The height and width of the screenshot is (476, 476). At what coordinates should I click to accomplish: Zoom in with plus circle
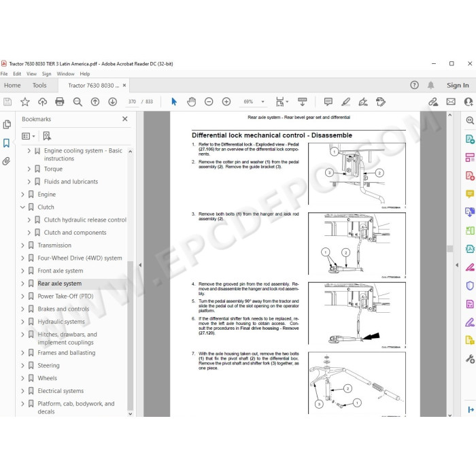226,102
